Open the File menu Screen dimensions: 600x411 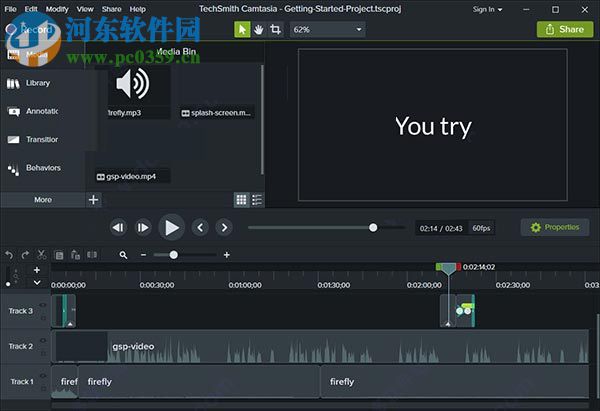(x=10, y=9)
